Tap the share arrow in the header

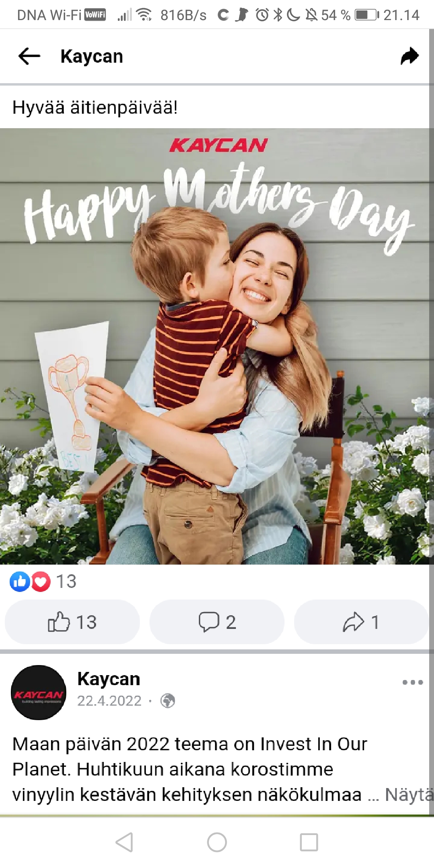[410, 56]
